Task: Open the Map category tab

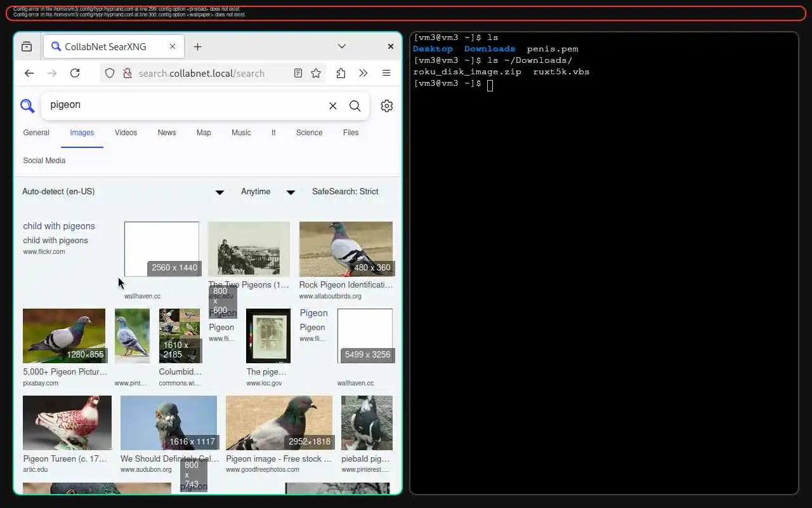Action: click(204, 133)
